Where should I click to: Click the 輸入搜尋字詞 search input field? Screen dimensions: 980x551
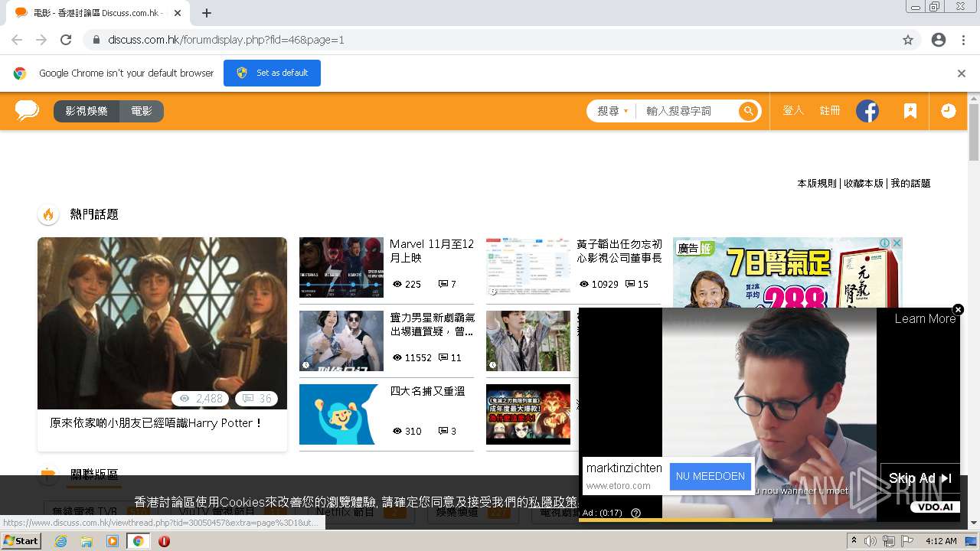click(x=688, y=111)
